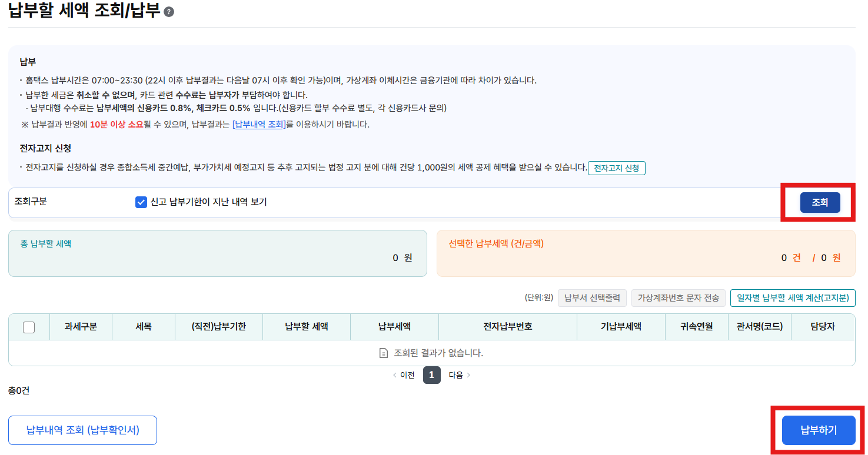The width and height of the screenshot is (868, 455).
Task: Click the 전자납부번호 column header
Action: pyautogui.click(x=507, y=327)
